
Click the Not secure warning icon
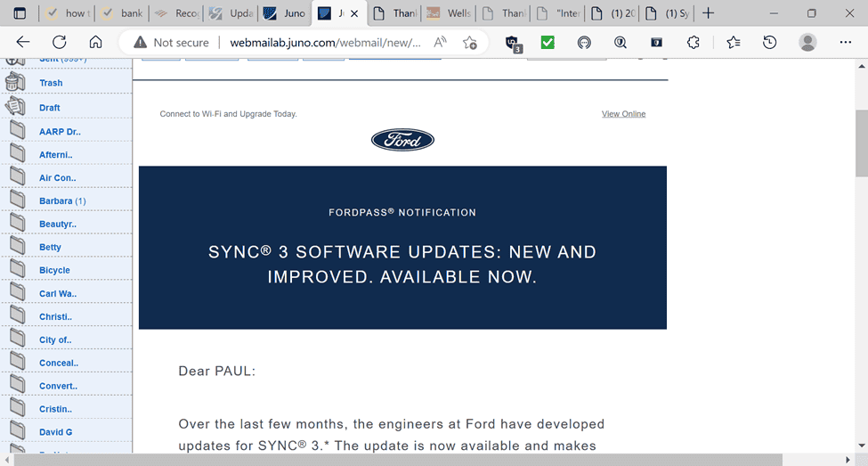[x=141, y=43]
